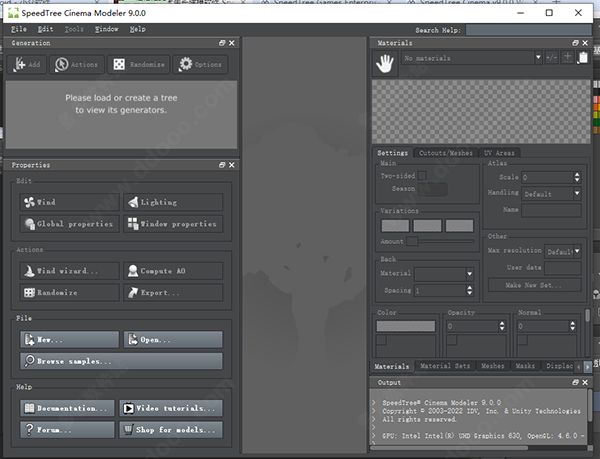Screen dimensions: 600x459
Task: Switch to the Masks tab
Action: (525, 366)
